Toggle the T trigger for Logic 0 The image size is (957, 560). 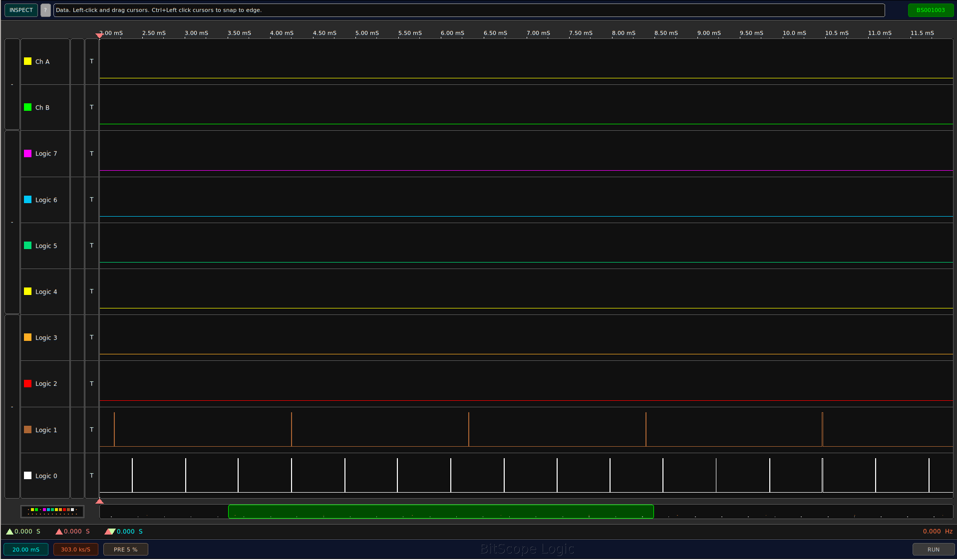point(92,476)
